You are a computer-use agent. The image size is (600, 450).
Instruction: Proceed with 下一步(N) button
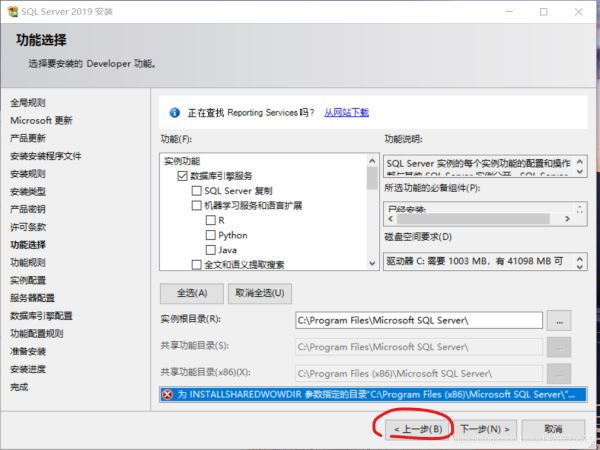click(486, 428)
